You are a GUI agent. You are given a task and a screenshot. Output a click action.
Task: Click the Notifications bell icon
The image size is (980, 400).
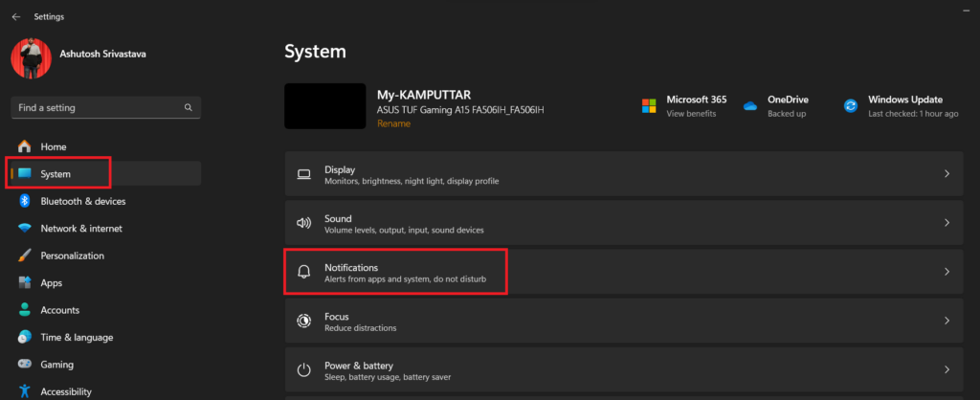pos(304,272)
